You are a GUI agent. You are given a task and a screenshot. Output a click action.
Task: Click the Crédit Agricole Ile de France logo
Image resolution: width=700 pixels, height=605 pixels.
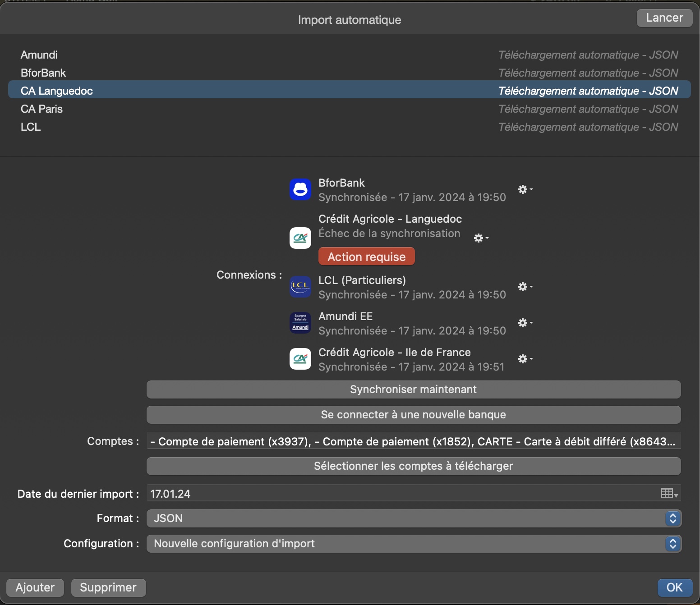pos(300,359)
